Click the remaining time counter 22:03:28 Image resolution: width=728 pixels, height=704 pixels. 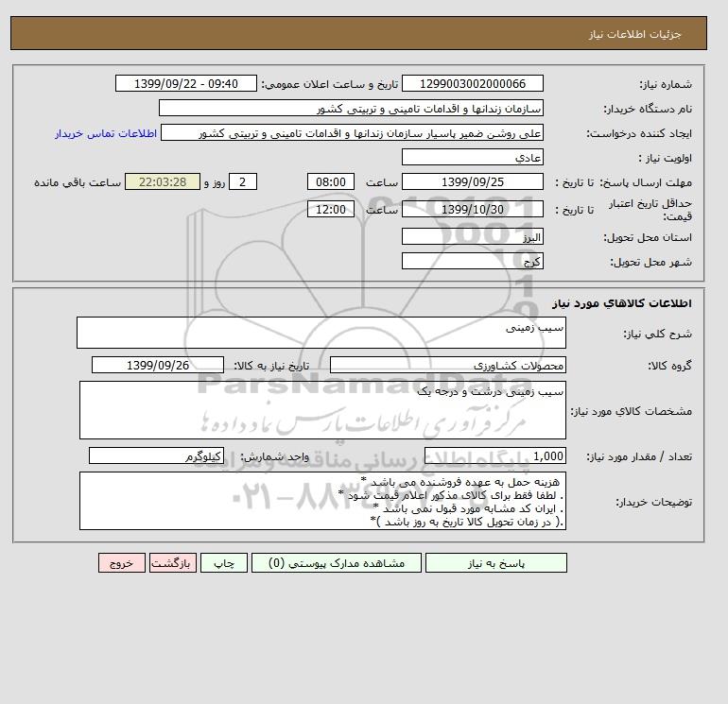[x=163, y=182]
